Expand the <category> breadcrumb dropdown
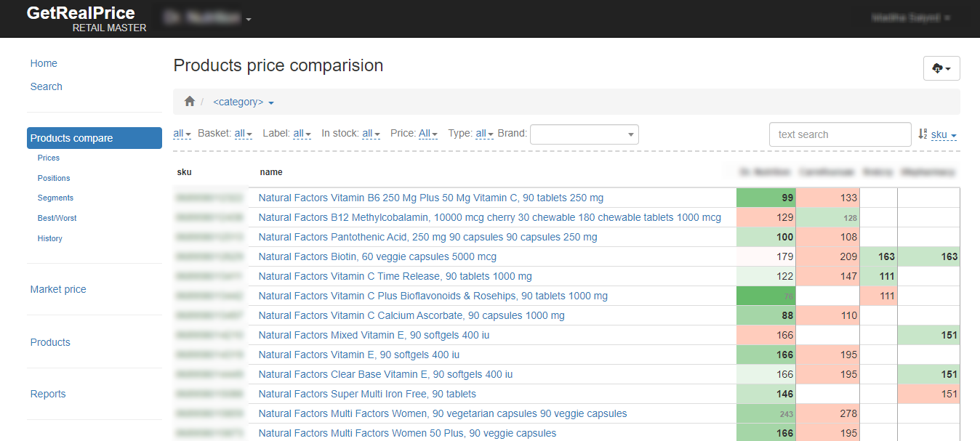 pyautogui.click(x=243, y=102)
